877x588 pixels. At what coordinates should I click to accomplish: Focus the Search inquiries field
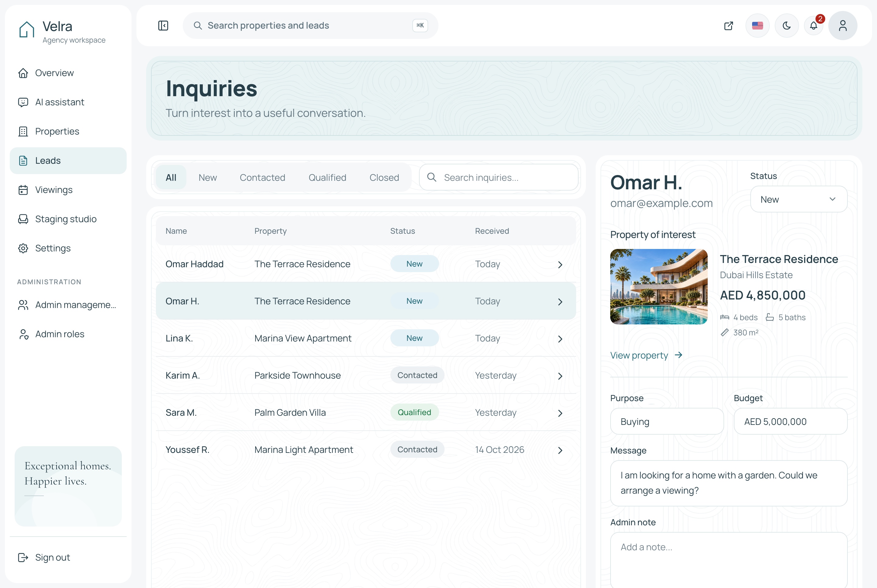tap(498, 177)
